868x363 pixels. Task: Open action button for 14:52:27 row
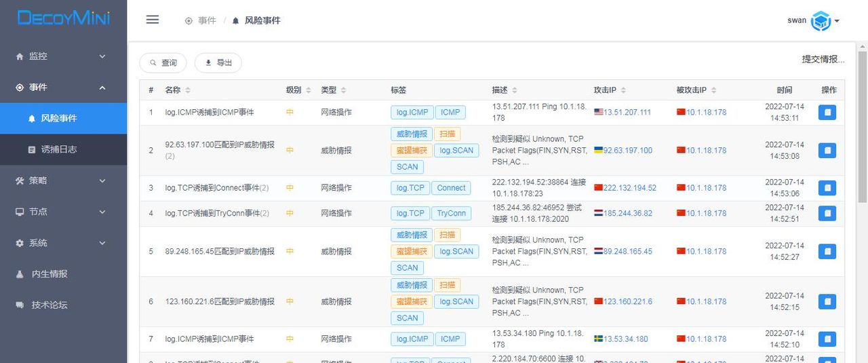[x=827, y=251]
